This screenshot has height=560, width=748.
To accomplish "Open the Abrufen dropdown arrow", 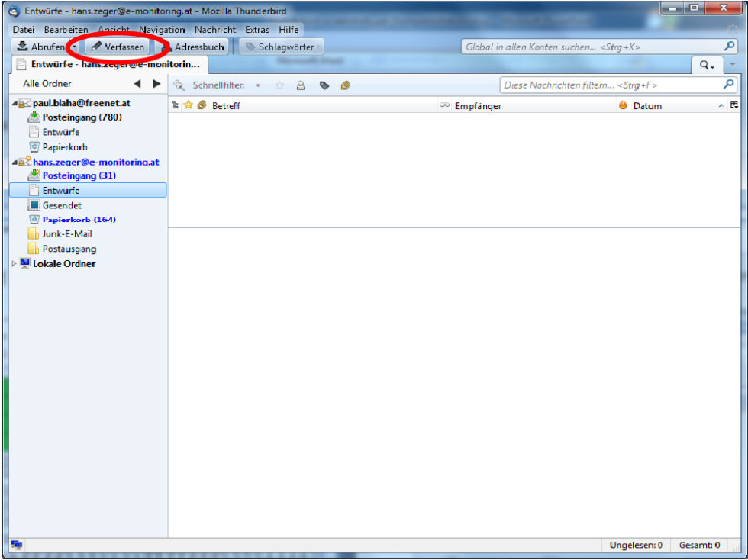I will point(75,47).
